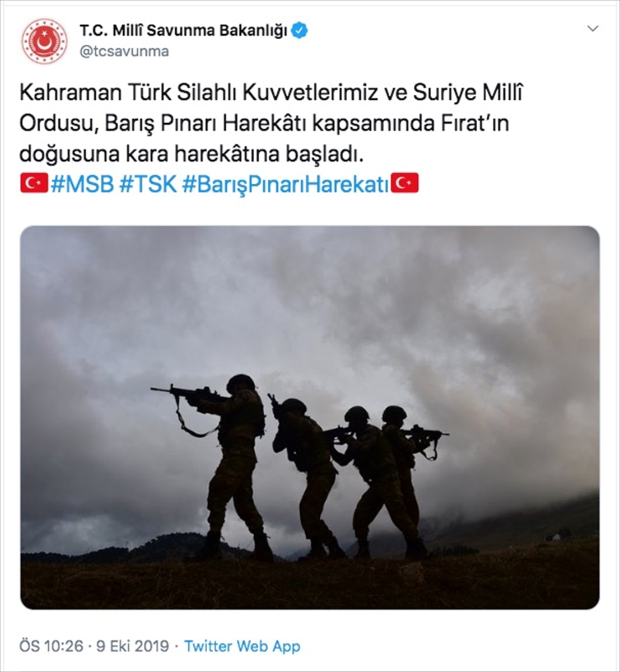Open the Ministry's profile avatar

point(44,41)
